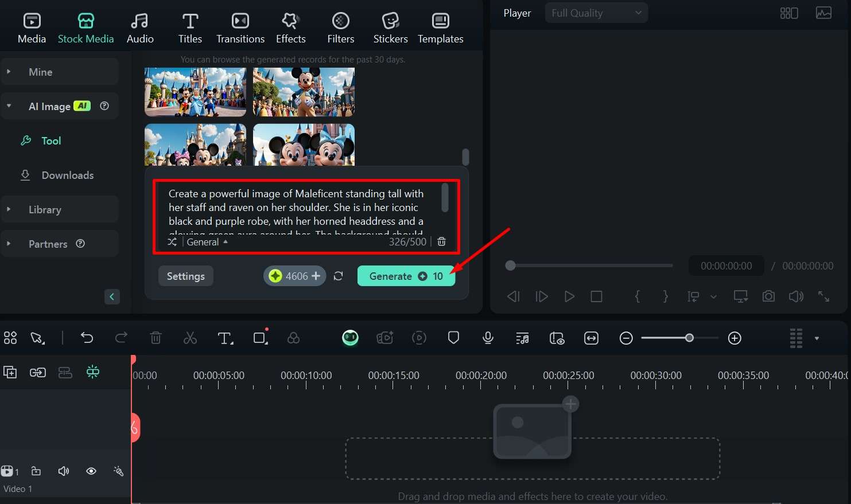This screenshot has width=851, height=504.
Task: Set mark out point
Action: point(666,296)
